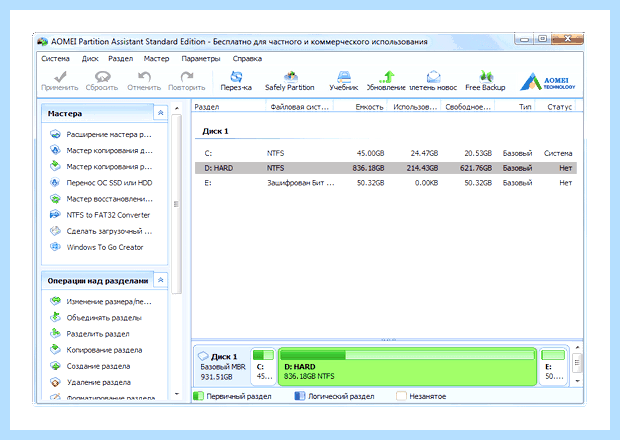Viewport: 620px width, 440px height.
Task: Open the Система menu
Action: 55,59
